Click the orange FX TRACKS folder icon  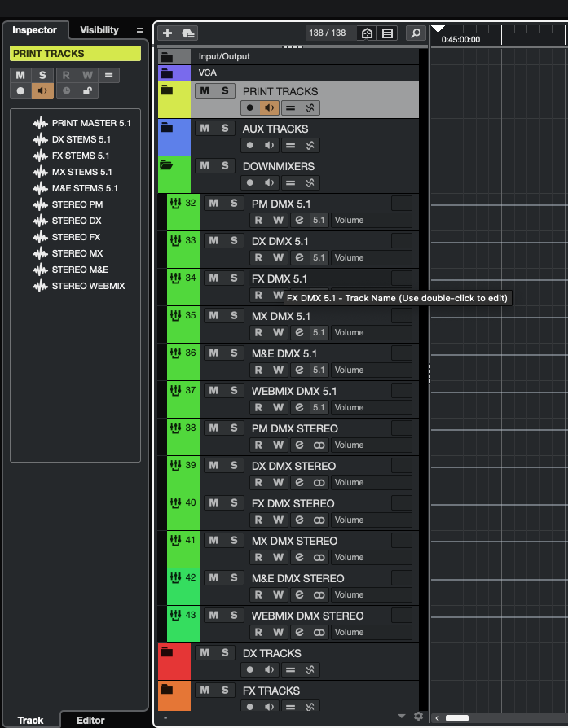[167, 689]
